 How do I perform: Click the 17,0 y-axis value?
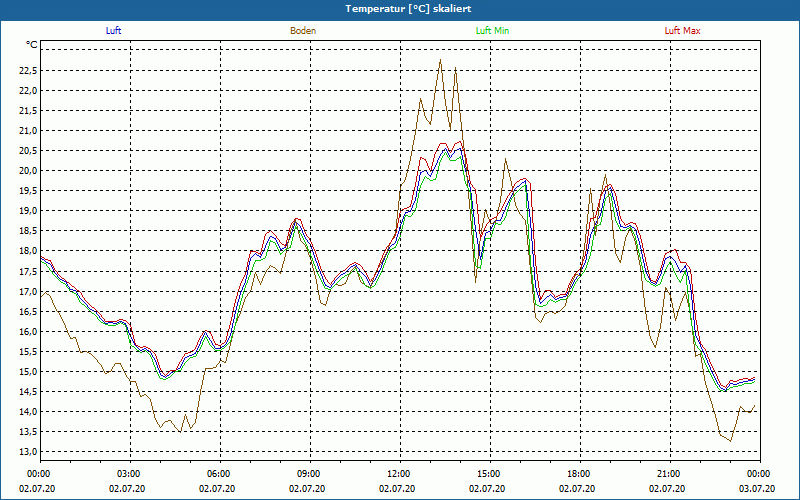click(x=28, y=291)
